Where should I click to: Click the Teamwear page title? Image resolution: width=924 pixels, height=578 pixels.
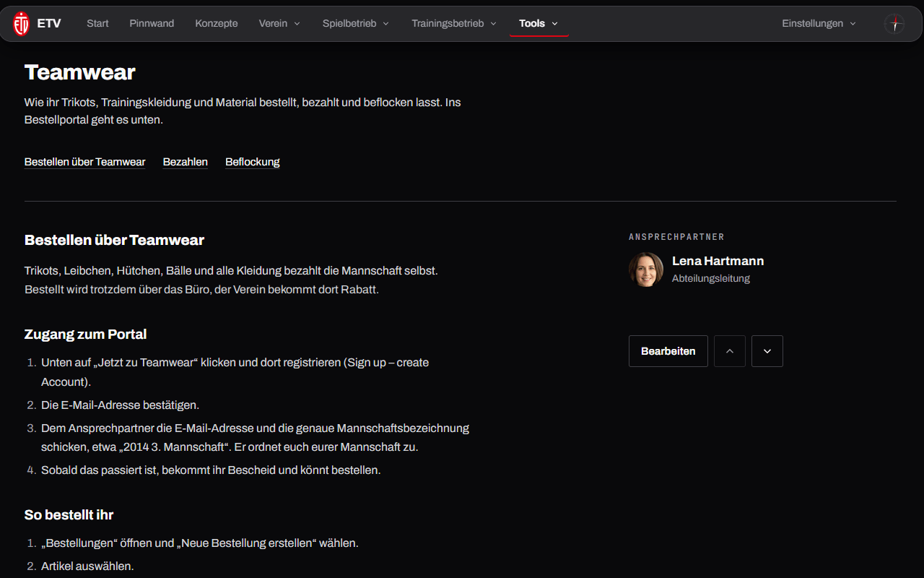[x=80, y=72]
